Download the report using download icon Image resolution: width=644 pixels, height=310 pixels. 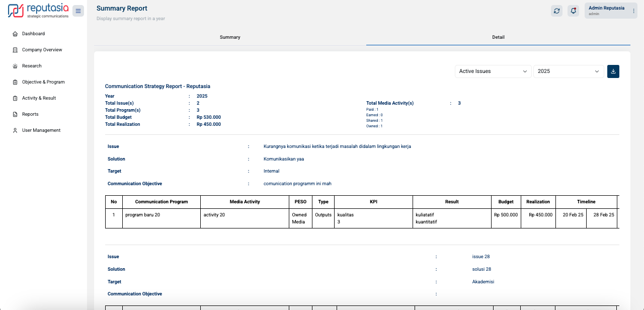click(x=613, y=71)
